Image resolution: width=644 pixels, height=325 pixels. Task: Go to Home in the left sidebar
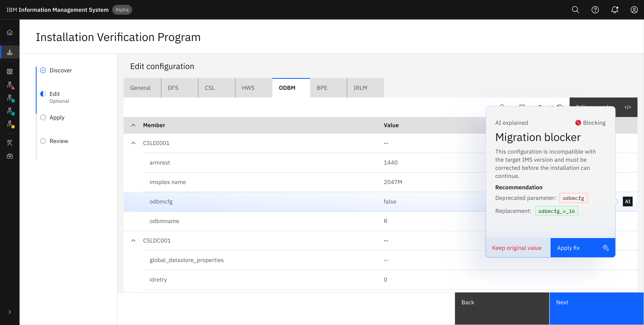point(10,32)
